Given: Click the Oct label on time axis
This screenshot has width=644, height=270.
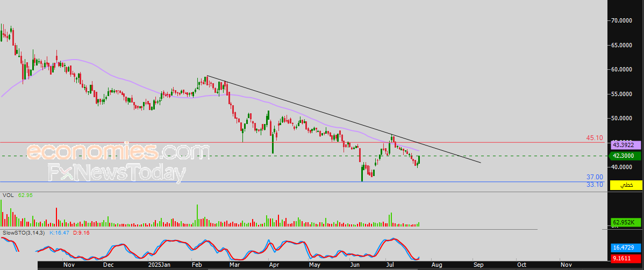Looking at the screenshot, I should coord(521,266).
